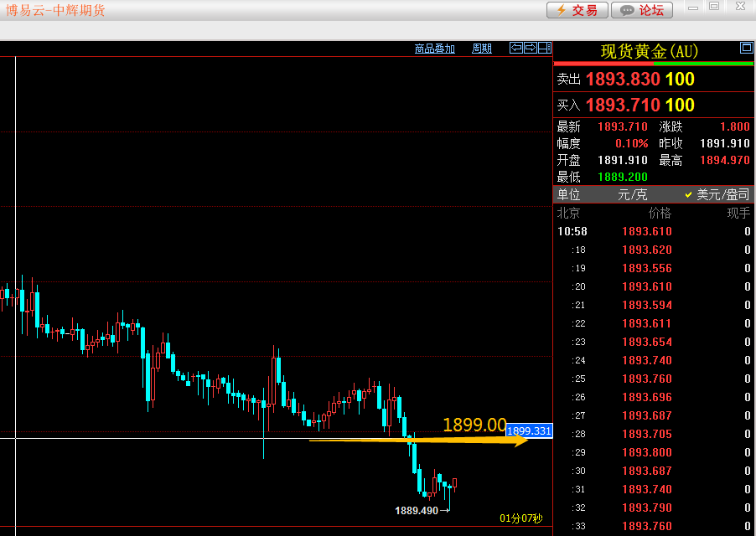Click the left arrow chart navigation icon
756x536 pixels.
click(516, 48)
